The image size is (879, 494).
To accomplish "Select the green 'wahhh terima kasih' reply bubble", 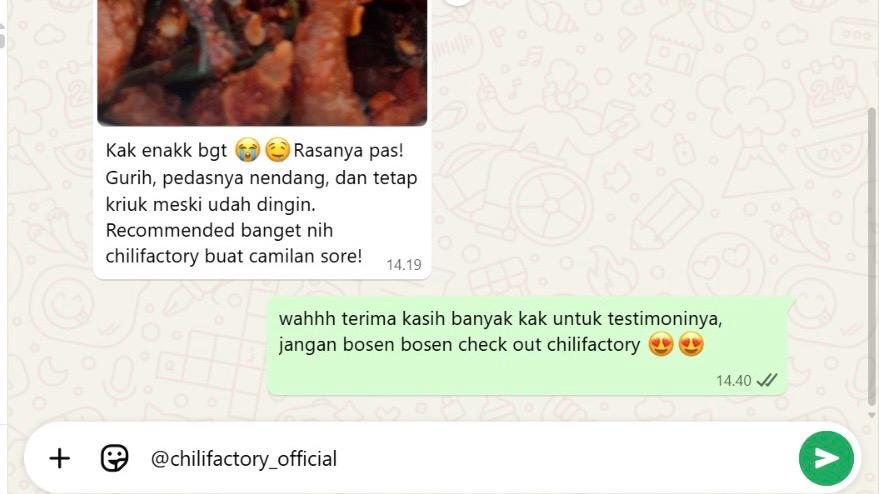I will (529, 345).
